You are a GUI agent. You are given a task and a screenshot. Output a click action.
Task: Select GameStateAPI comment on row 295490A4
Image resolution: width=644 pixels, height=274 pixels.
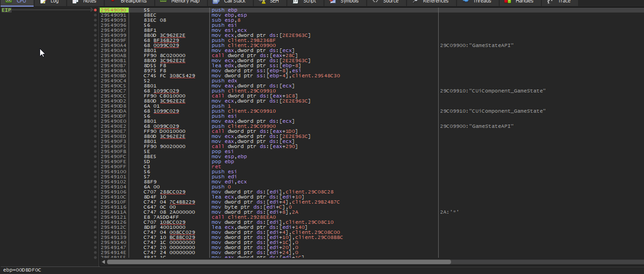[x=477, y=45]
